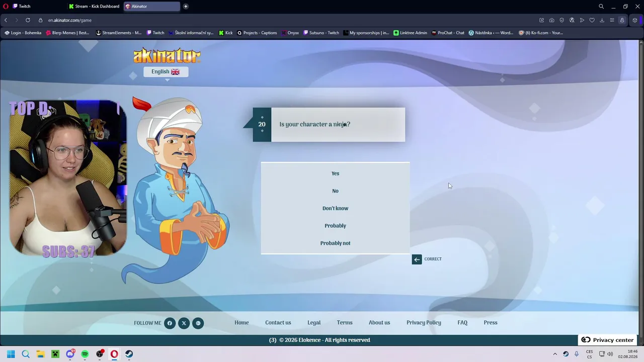Screen dimensions: 644x362
Task: Open the Opera page edit toolbar icon
Action: click(x=542, y=20)
